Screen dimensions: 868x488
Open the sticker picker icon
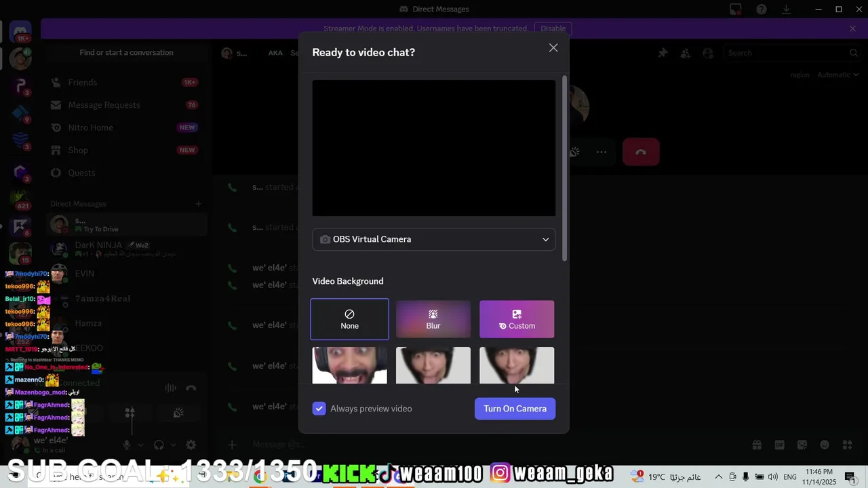click(802, 445)
